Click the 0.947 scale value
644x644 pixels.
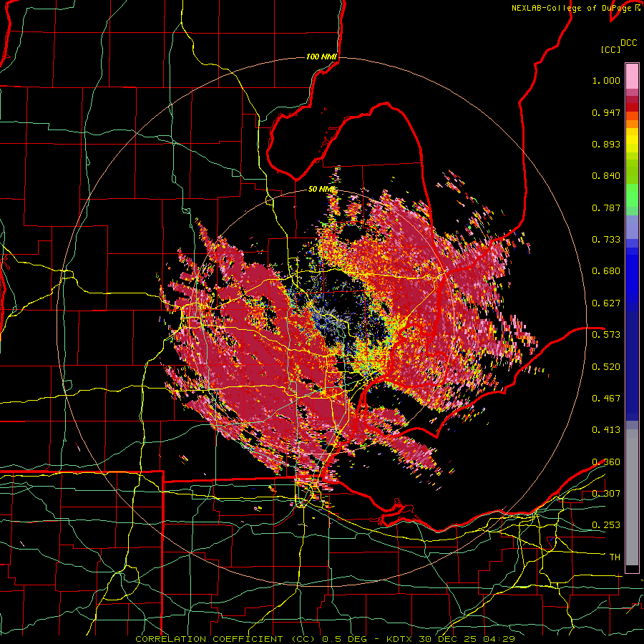pyautogui.click(x=606, y=112)
